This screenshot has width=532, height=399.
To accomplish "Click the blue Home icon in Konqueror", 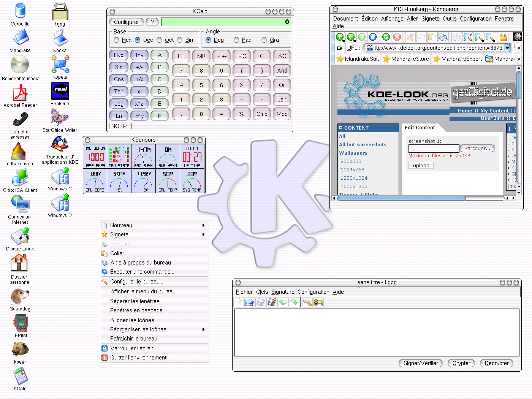I will (x=373, y=37).
